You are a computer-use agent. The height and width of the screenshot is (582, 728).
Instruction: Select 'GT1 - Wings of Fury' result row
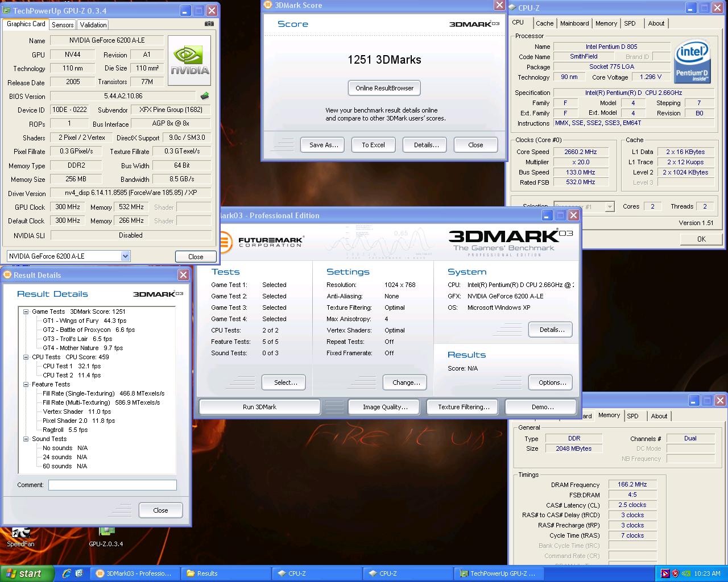pyautogui.click(x=84, y=321)
